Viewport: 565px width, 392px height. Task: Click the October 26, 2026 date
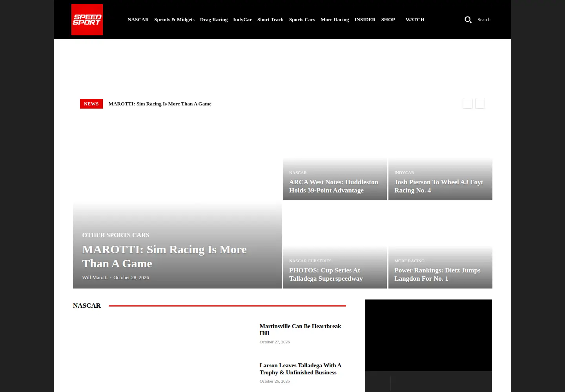[x=275, y=381]
